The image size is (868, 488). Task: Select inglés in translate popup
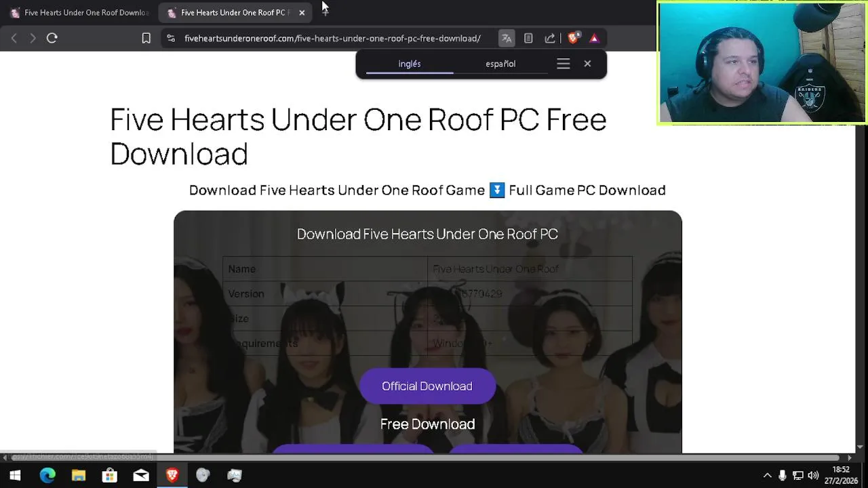point(410,64)
